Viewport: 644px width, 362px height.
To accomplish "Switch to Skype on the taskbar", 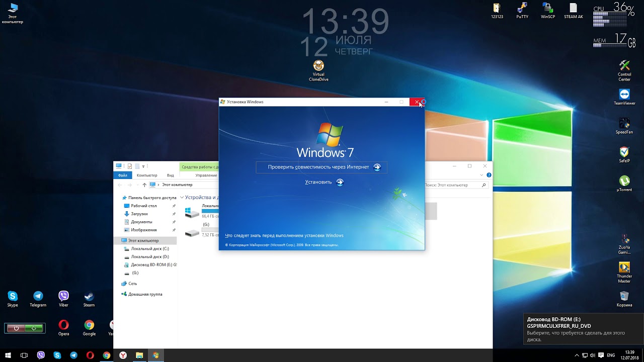I will click(x=57, y=355).
